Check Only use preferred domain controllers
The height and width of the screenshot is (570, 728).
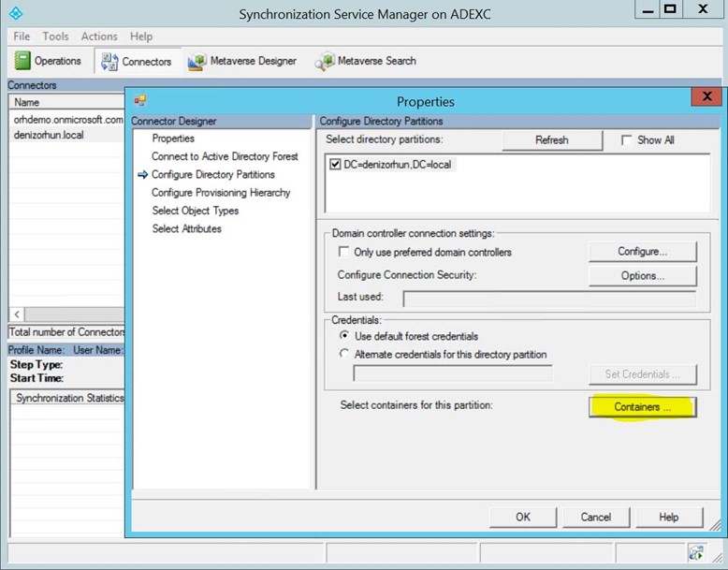[x=343, y=252]
